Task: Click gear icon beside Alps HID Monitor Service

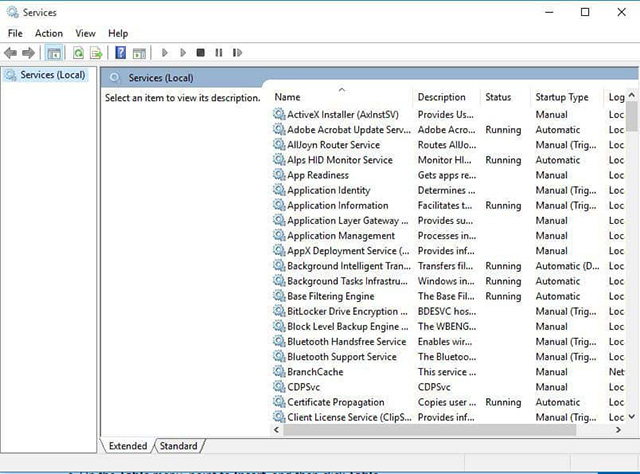Action: 279,159
